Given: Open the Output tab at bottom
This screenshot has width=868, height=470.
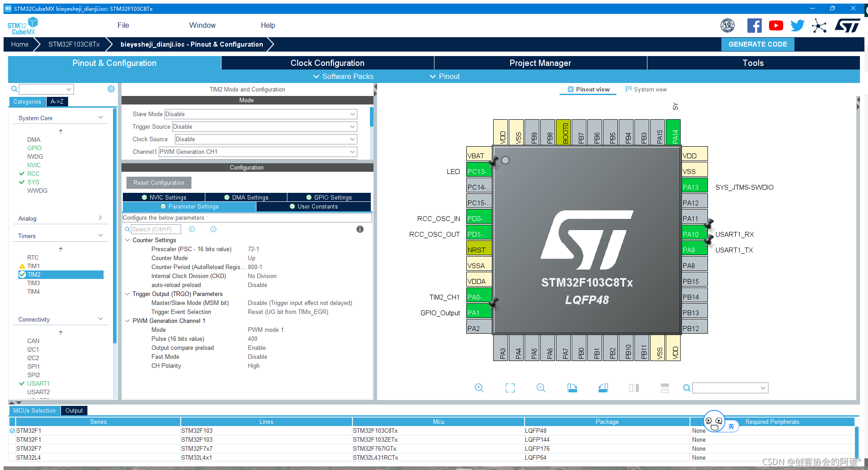Looking at the screenshot, I should point(74,410).
